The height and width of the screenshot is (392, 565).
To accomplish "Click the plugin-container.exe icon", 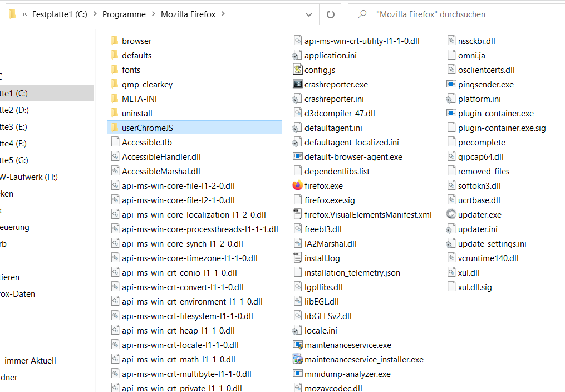I will (x=451, y=113).
